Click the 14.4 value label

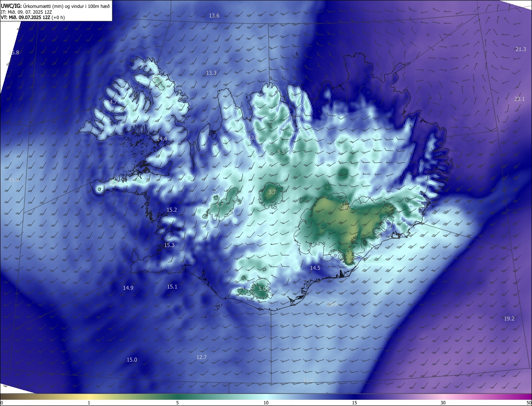pyautogui.click(x=162, y=139)
